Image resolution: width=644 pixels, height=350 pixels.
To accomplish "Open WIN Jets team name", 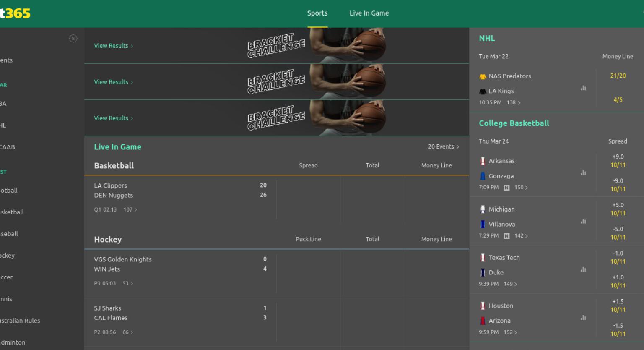I will 107,269.
